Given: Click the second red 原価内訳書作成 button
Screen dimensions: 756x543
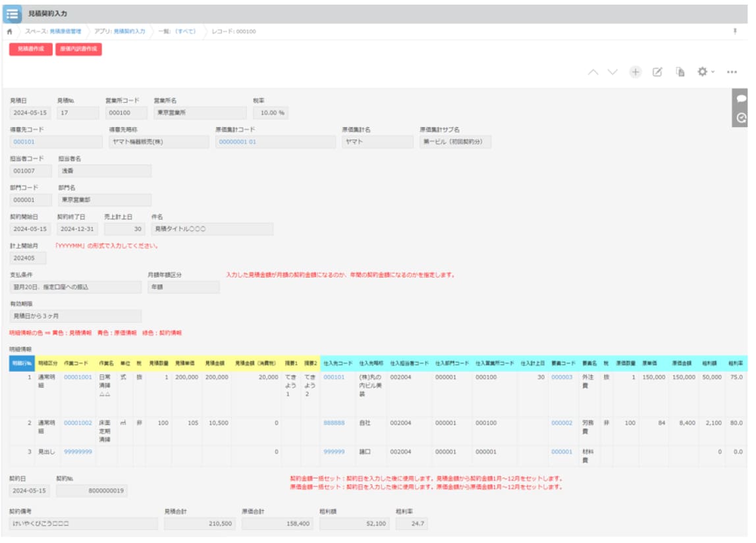Looking at the screenshot, I should (x=78, y=49).
